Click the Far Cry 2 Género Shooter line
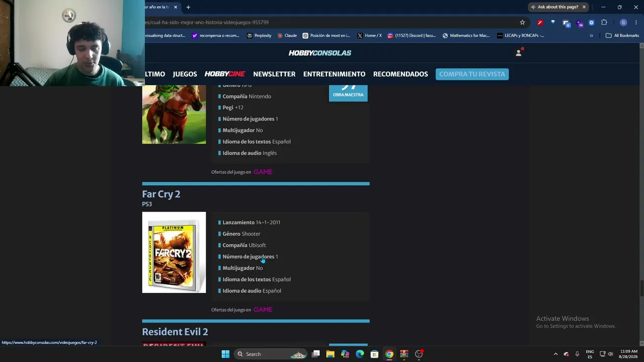 pos(241,234)
